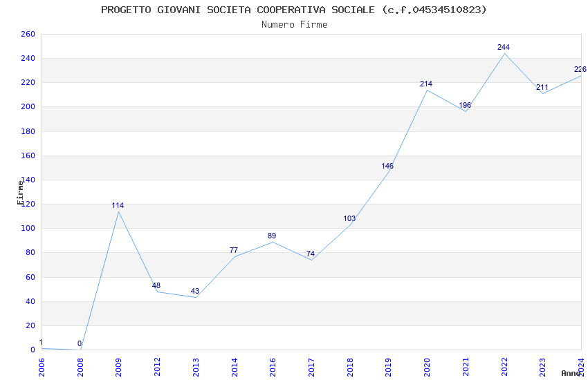588x380 pixels.
Task: Click the chart title mentioning PROGETTO GIOVANI
Action: coord(293,10)
